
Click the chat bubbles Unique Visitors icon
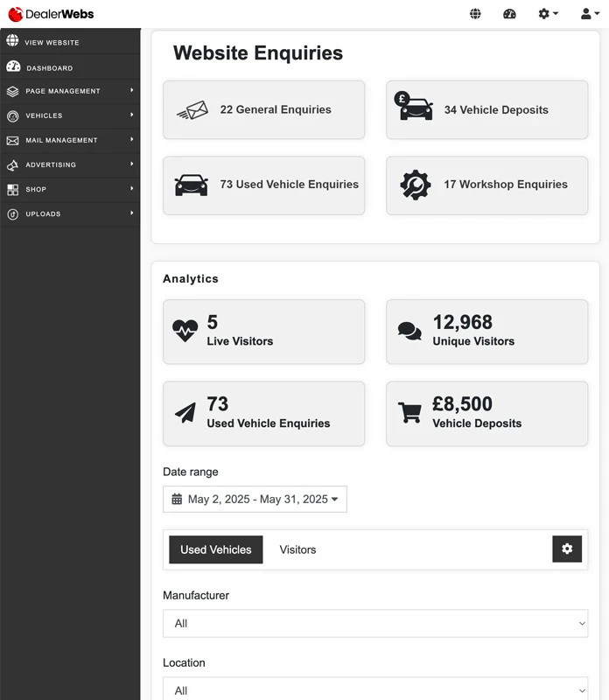pos(409,332)
